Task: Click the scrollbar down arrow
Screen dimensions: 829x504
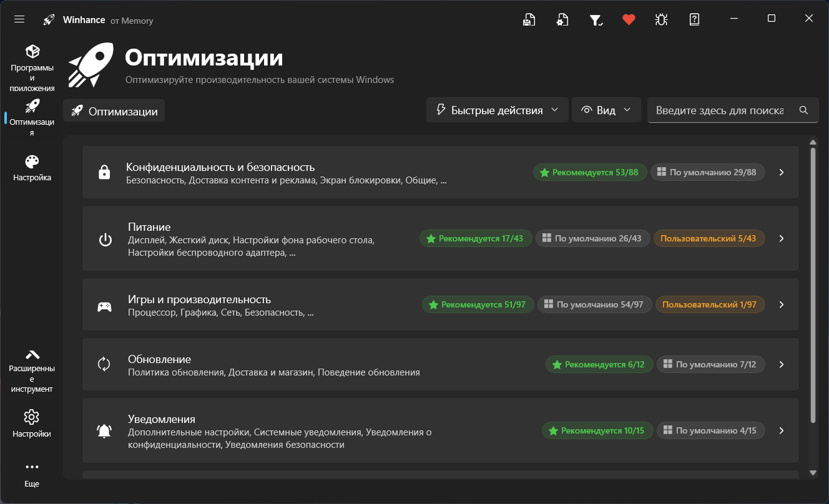Action: click(813, 473)
